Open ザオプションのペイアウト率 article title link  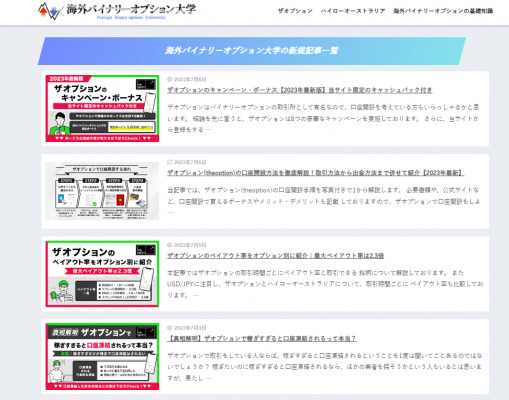point(275,256)
